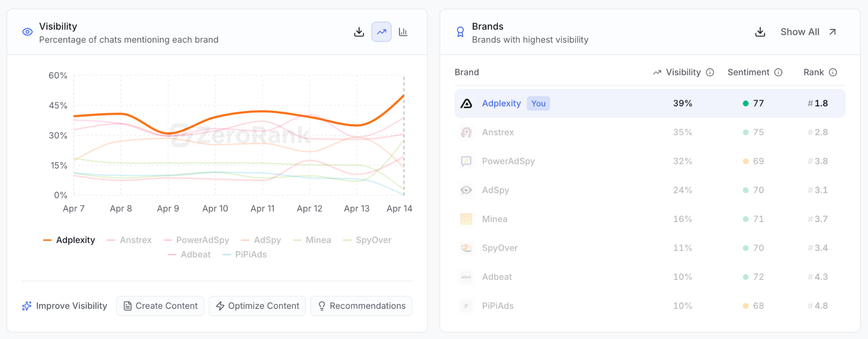
Task: Click the You badge next to Adplexity
Action: (538, 103)
